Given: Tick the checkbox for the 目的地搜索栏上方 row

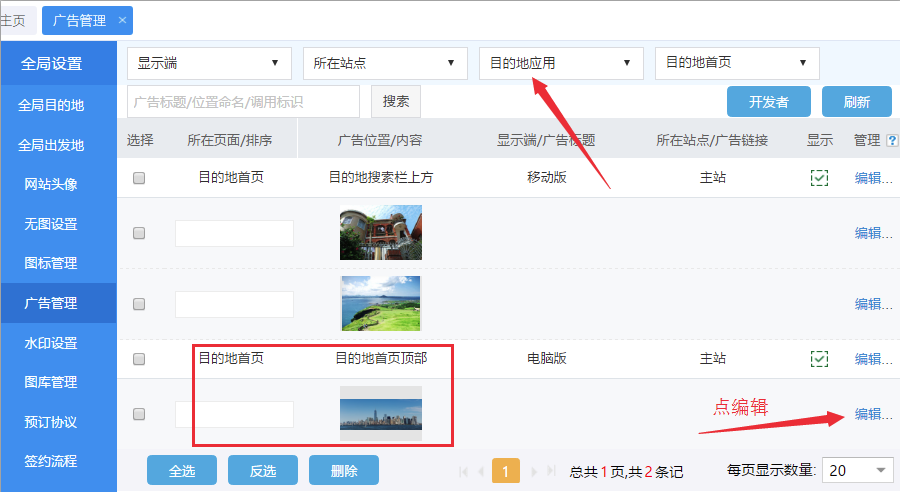Looking at the screenshot, I should pyautogui.click(x=139, y=178).
